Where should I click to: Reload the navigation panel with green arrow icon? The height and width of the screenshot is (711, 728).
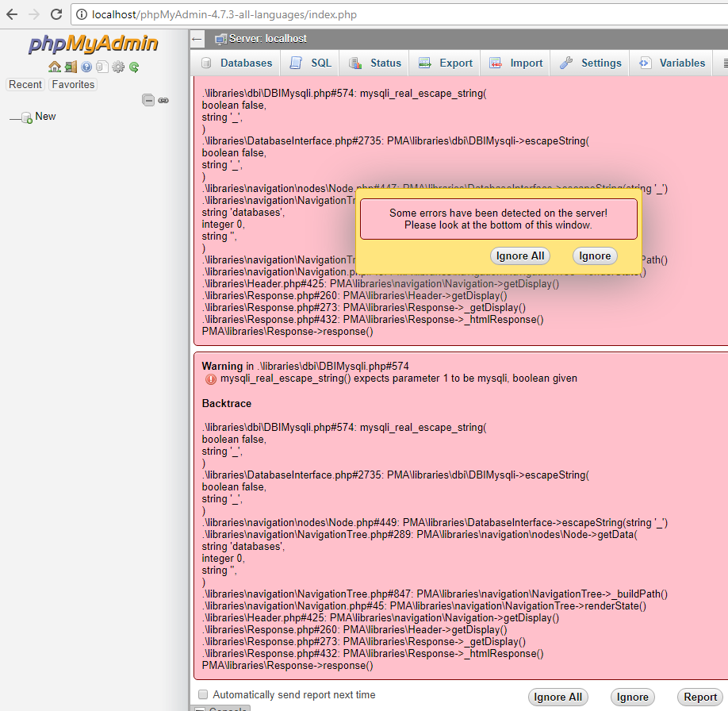pyautogui.click(x=134, y=67)
